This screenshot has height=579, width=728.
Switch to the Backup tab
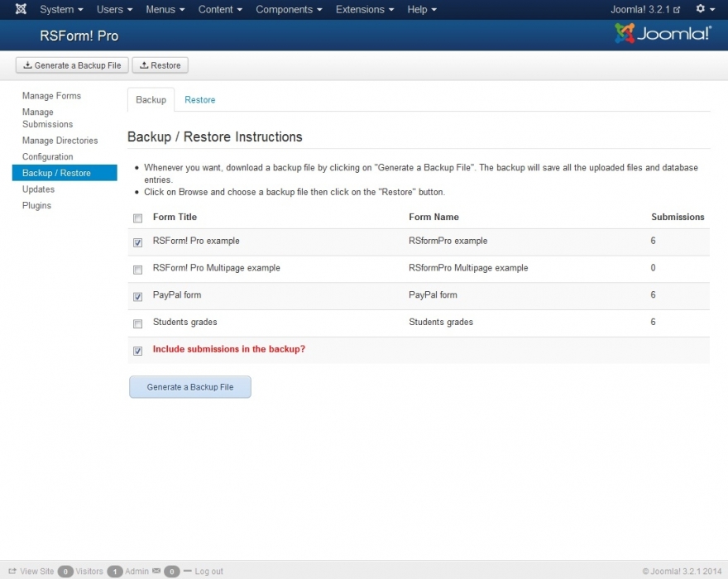[x=151, y=99]
